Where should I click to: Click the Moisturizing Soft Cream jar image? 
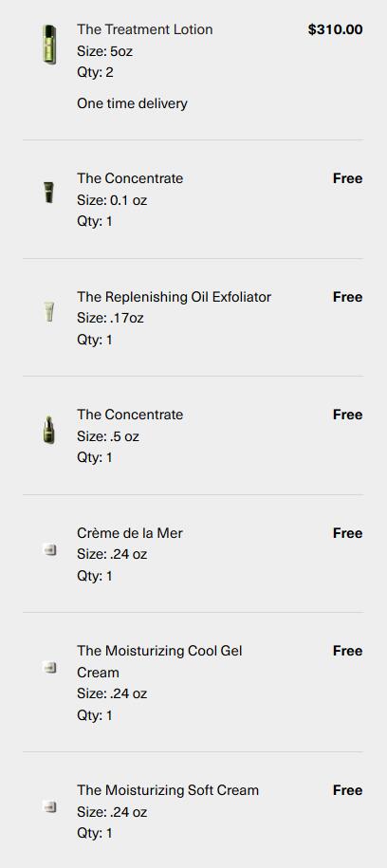(x=49, y=807)
